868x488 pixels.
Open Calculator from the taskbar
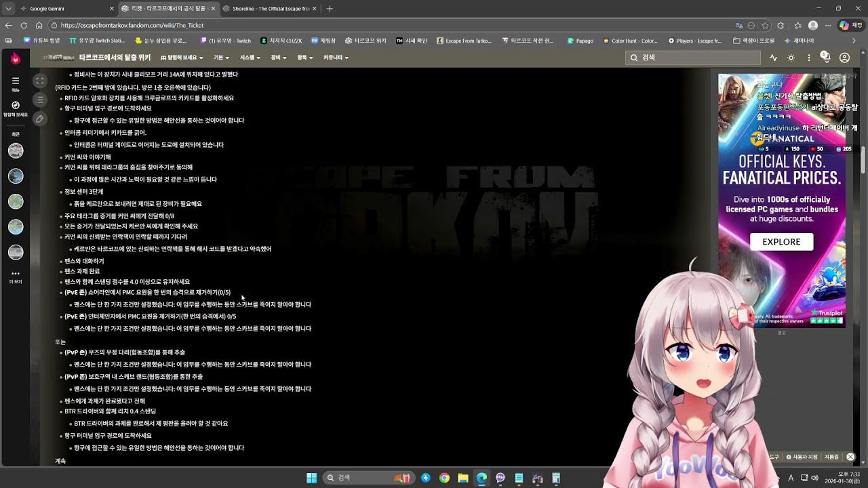556,478
